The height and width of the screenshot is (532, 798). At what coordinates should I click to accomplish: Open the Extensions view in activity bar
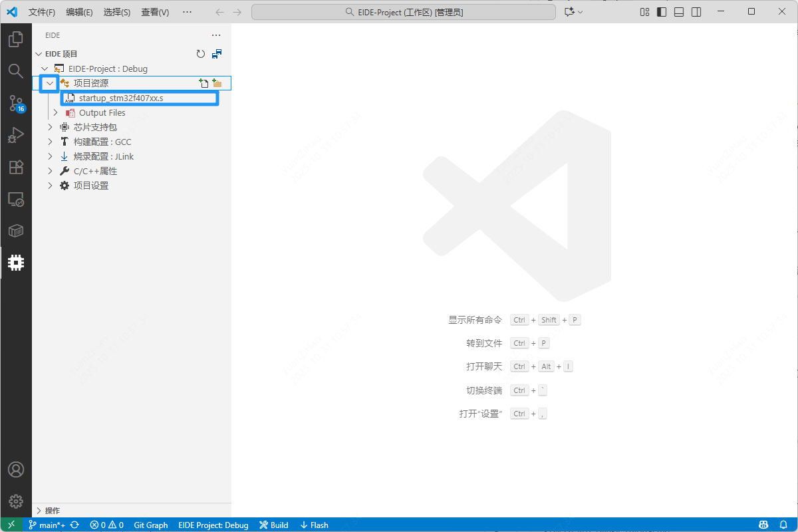[x=16, y=167]
